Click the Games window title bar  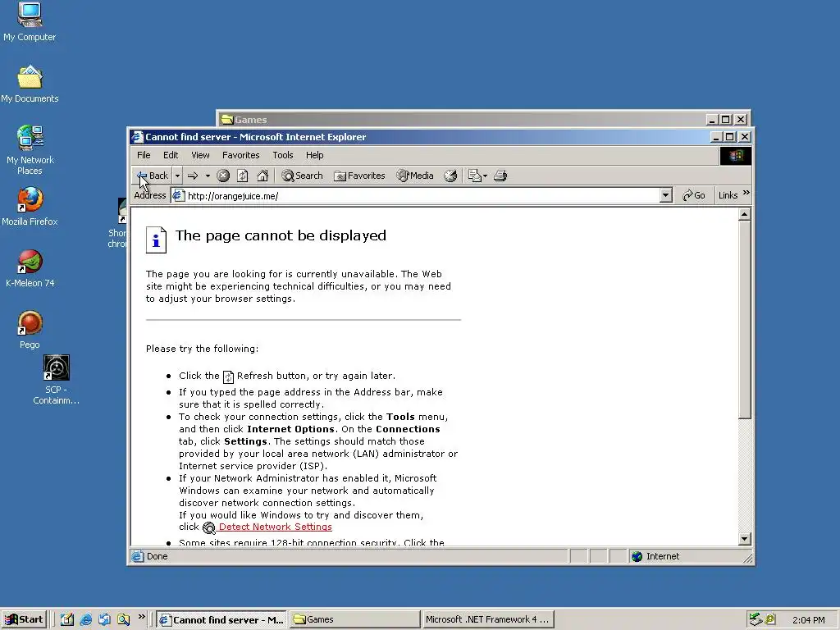(461, 120)
